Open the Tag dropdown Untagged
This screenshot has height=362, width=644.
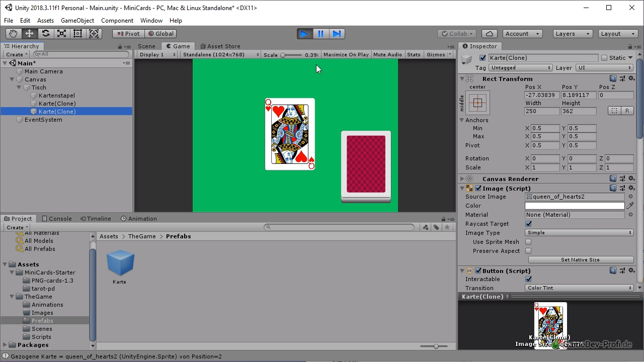tap(520, 67)
